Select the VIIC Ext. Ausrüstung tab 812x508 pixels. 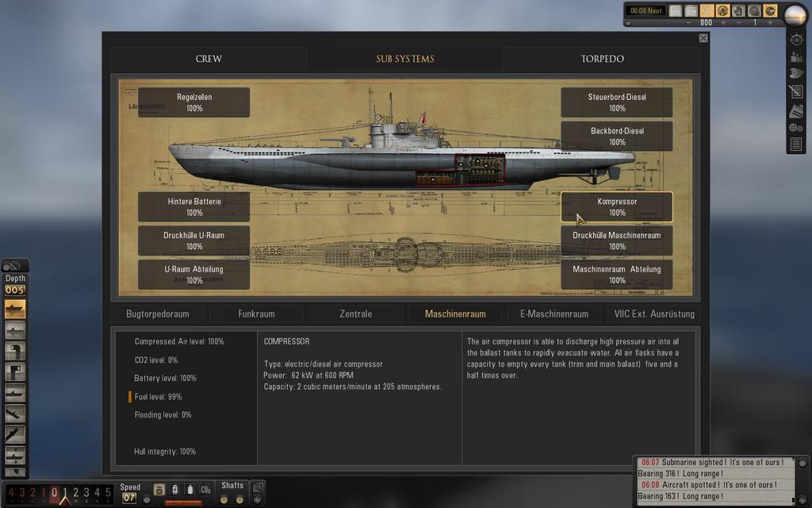(654, 314)
